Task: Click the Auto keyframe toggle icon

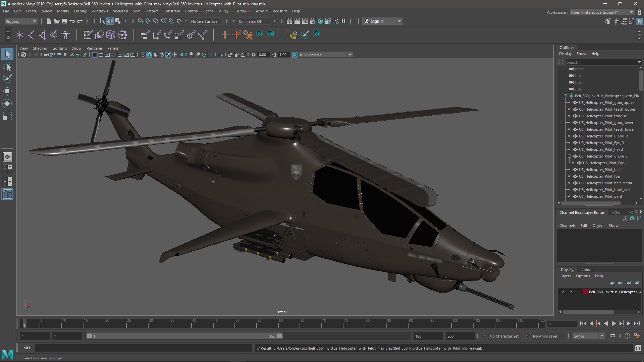Action: (x=627, y=336)
